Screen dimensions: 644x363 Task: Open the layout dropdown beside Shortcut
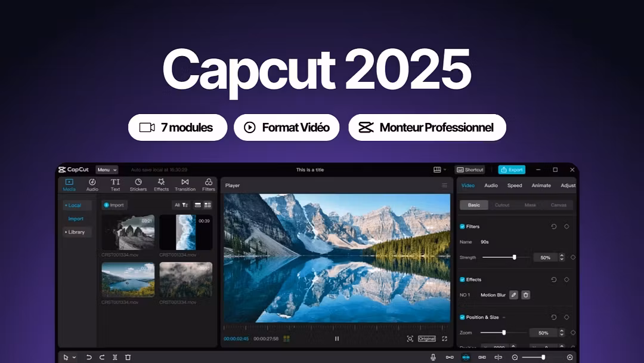[x=440, y=170]
